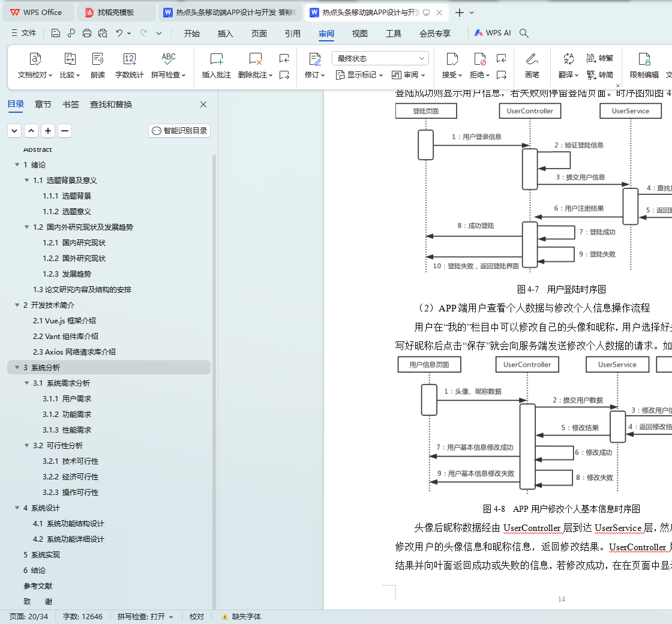Switch to 找稻壳模板 window tab
The width and height of the screenshot is (672, 624).
116,13
